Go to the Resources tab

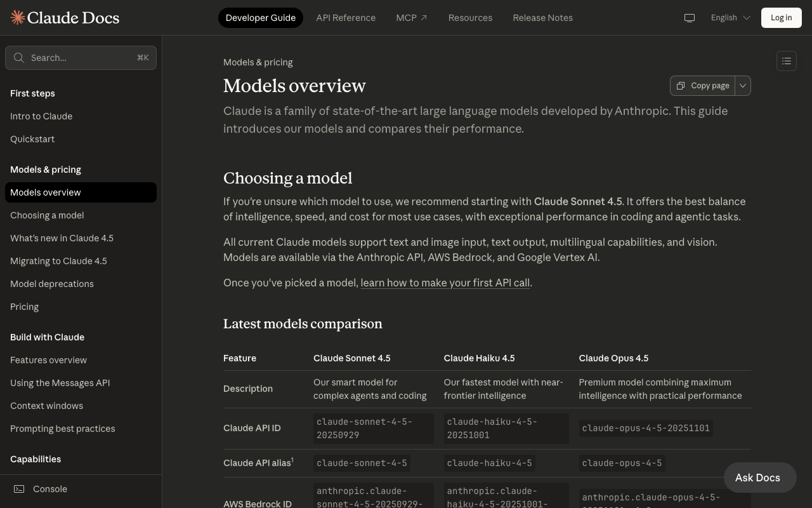[470, 18]
